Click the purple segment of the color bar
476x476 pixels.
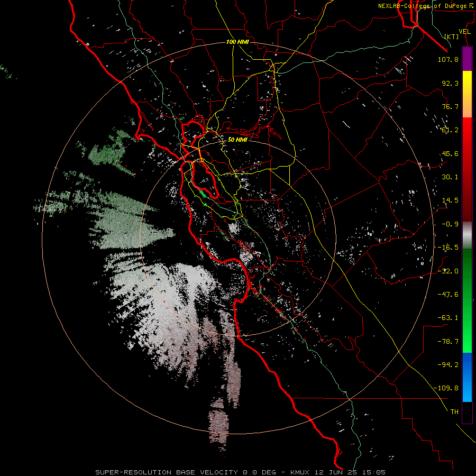click(x=467, y=59)
